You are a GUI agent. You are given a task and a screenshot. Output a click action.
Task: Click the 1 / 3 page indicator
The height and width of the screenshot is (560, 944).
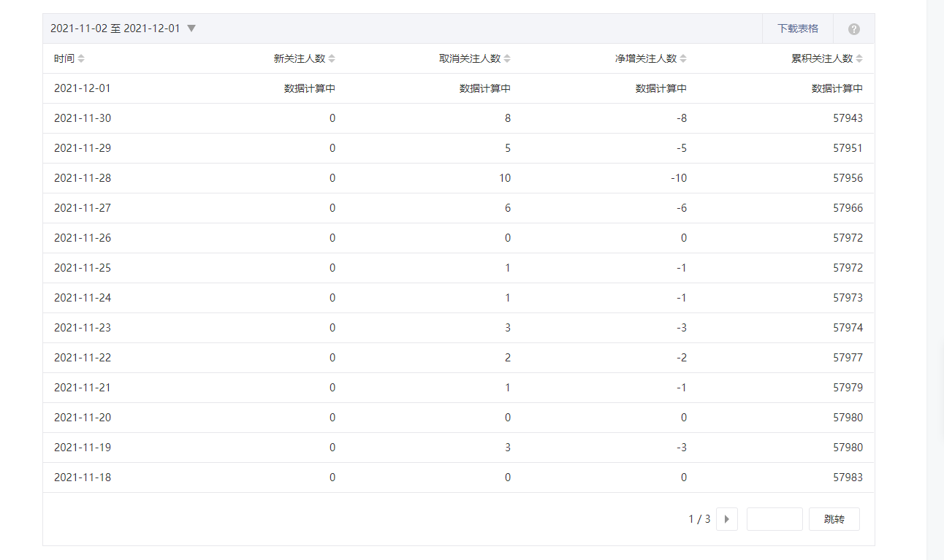[699, 519]
